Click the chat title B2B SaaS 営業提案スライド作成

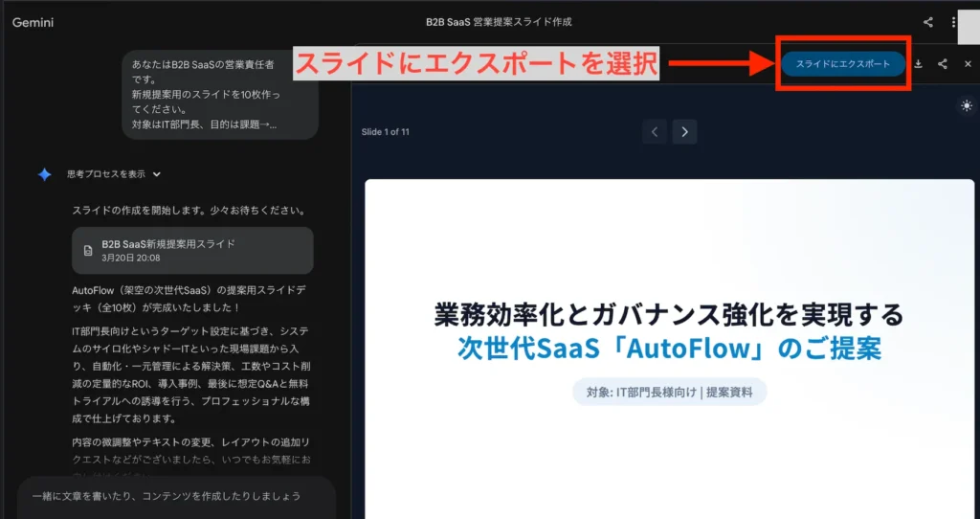click(504, 22)
